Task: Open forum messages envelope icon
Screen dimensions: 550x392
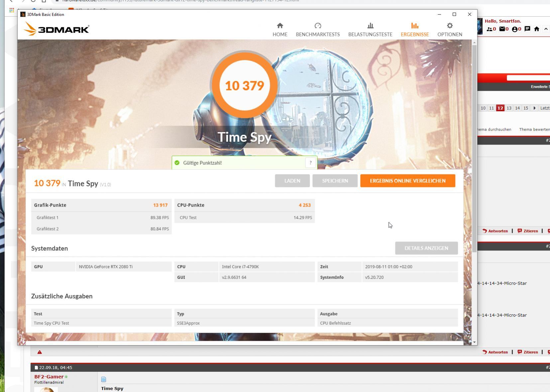Action: click(x=502, y=29)
